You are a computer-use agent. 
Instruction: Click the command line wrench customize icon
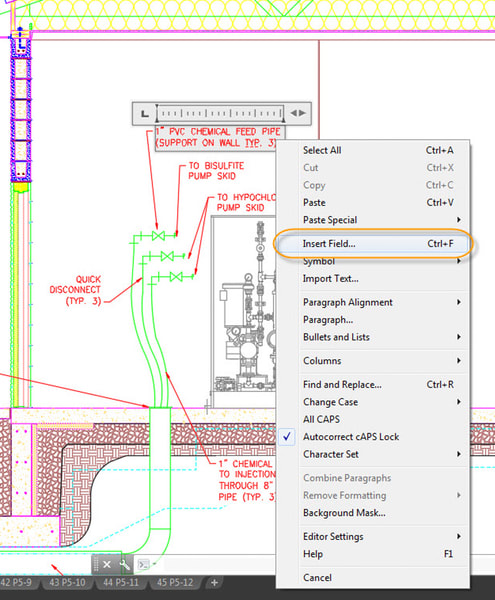pyautogui.click(x=124, y=564)
